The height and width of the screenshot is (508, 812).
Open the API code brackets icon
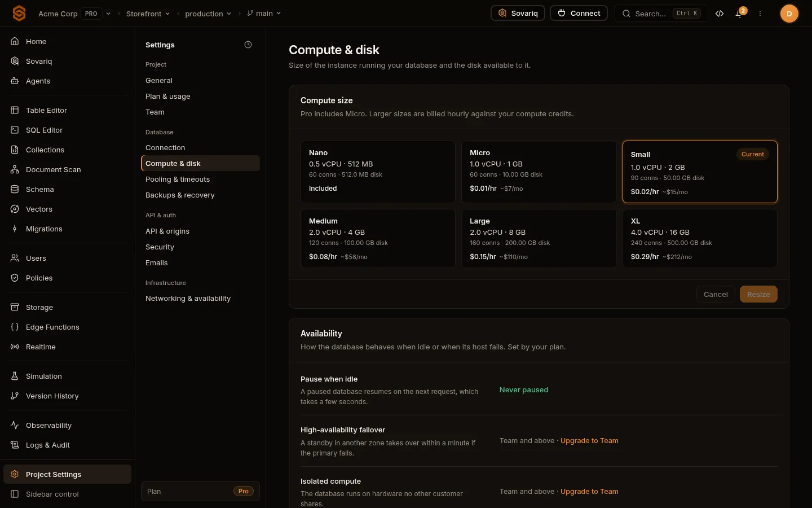(x=720, y=14)
